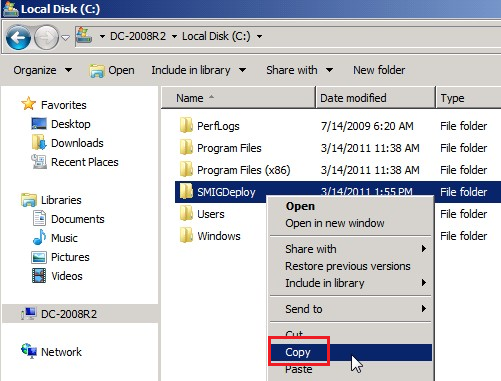
Task: Open the recent pages dropdown arrow
Action: point(66,38)
